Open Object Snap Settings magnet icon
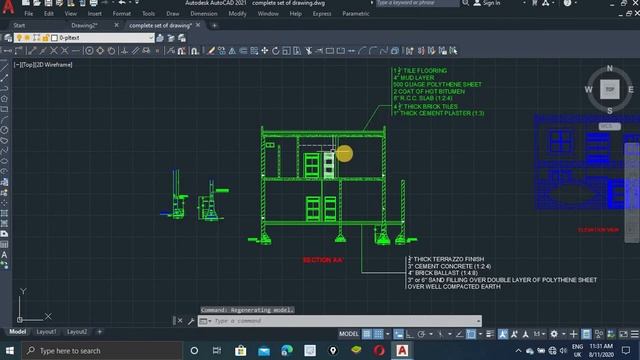 pos(195,51)
